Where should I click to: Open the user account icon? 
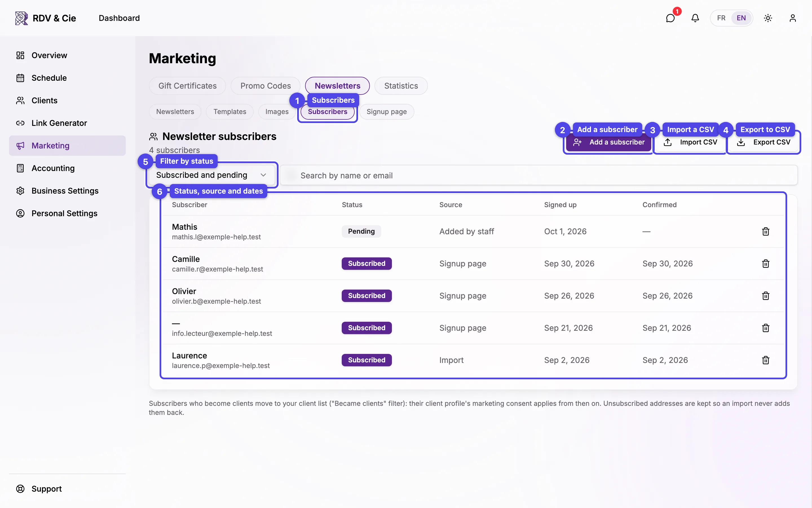(793, 18)
